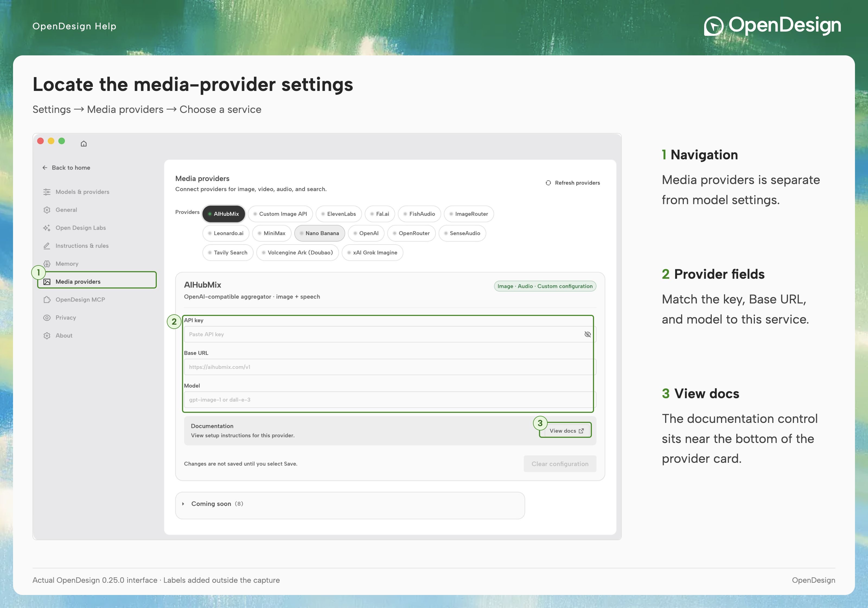Toggle API key visibility eye icon

[x=588, y=334]
